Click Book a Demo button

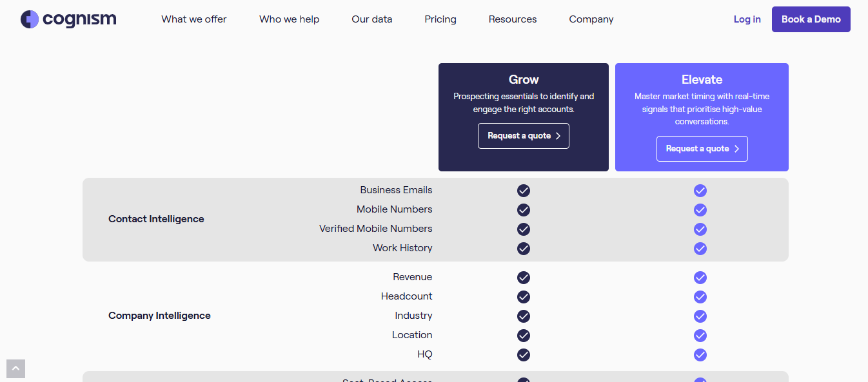(x=811, y=19)
